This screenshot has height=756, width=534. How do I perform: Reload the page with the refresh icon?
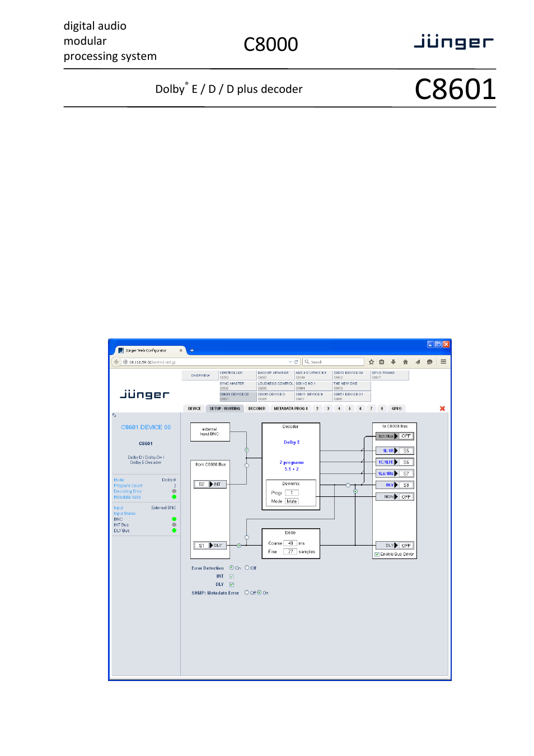point(296,362)
